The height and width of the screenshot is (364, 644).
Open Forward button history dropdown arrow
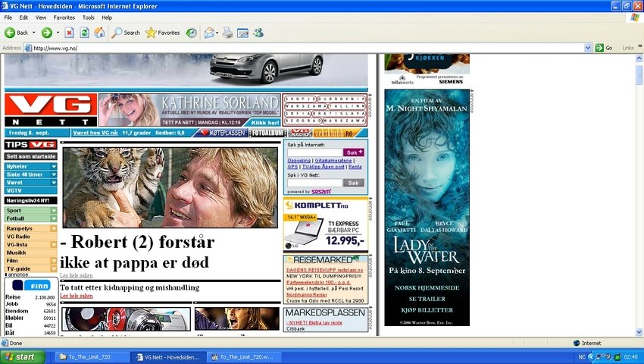click(58, 33)
